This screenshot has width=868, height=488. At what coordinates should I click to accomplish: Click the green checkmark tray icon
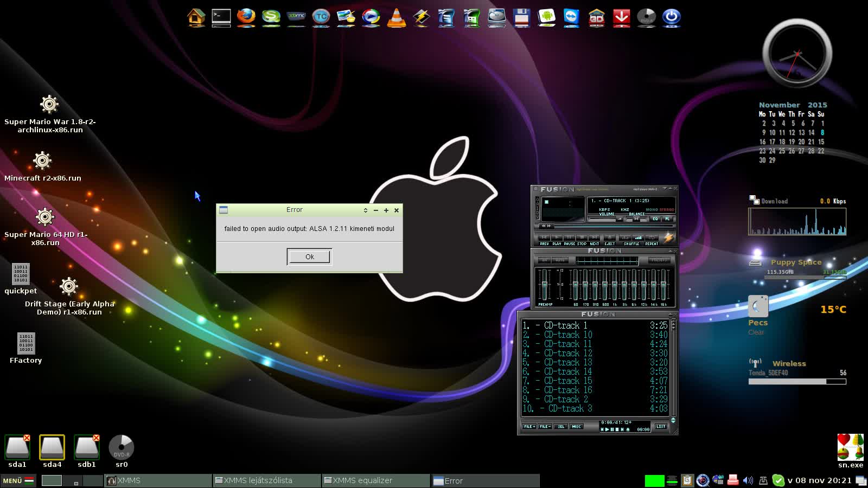click(x=778, y=480)
